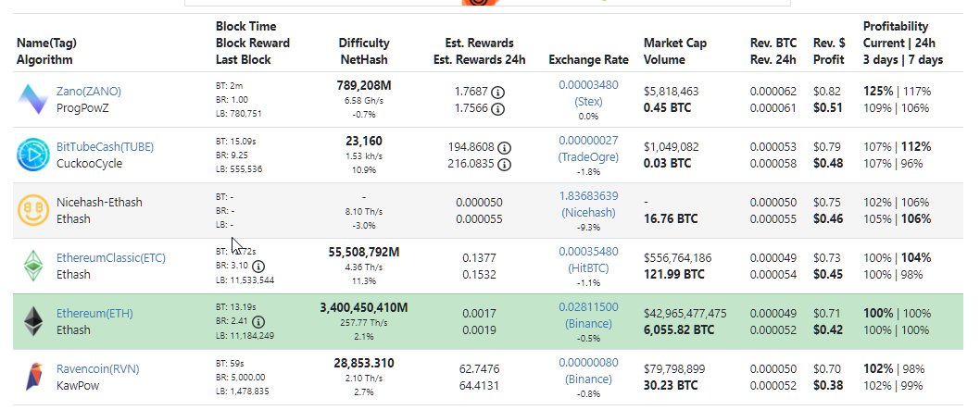Viewport: 980px width, 410px height.
Task: Click Ravencoin last block LB: 1,478,835
Action: pos(243,391)
